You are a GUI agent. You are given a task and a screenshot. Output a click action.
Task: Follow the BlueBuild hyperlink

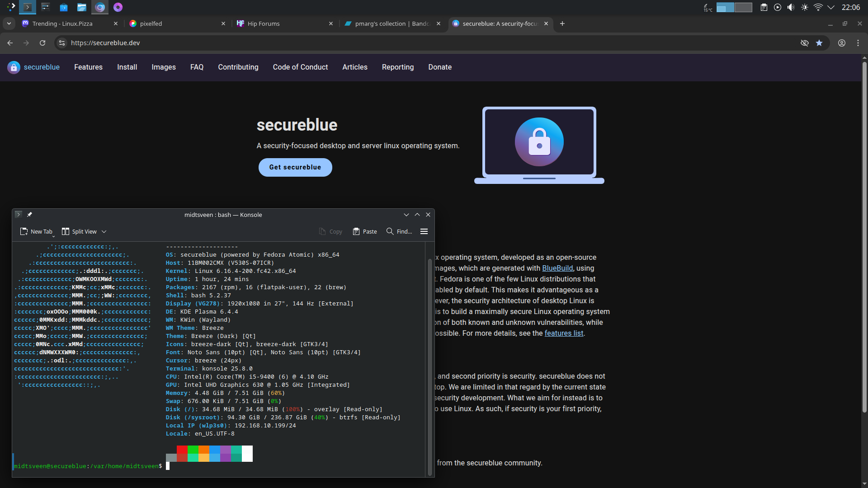[557, 268]
